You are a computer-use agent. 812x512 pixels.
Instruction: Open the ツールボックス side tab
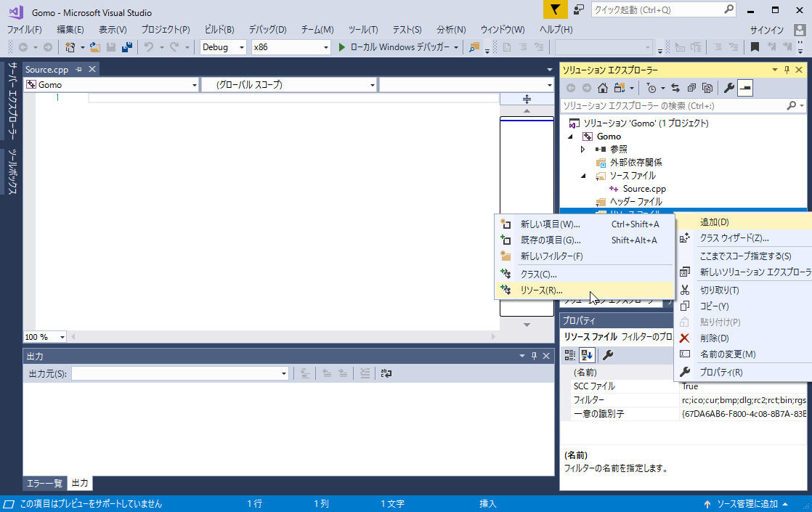pos(12,172)
